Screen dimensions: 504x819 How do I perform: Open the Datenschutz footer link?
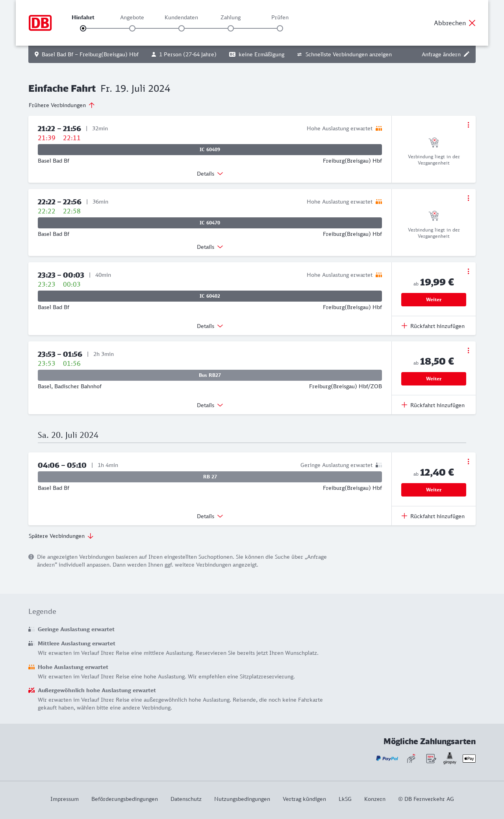[x=186, y=799]
